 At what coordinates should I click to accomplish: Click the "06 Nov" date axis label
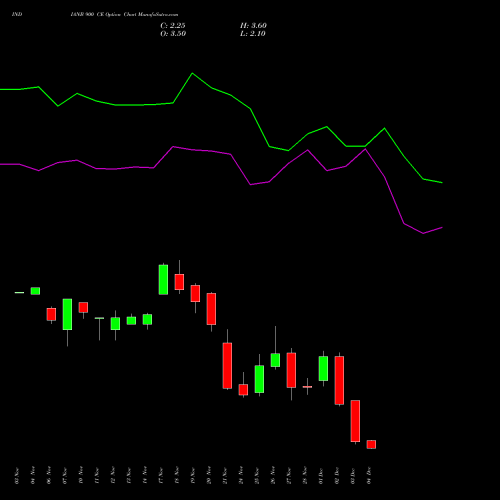tap(49, 476)
